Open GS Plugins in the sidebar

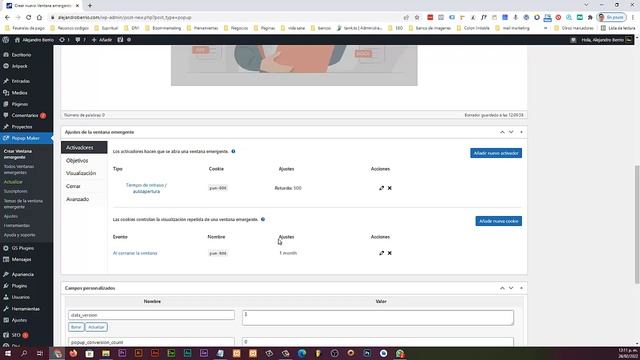point(22,248)
